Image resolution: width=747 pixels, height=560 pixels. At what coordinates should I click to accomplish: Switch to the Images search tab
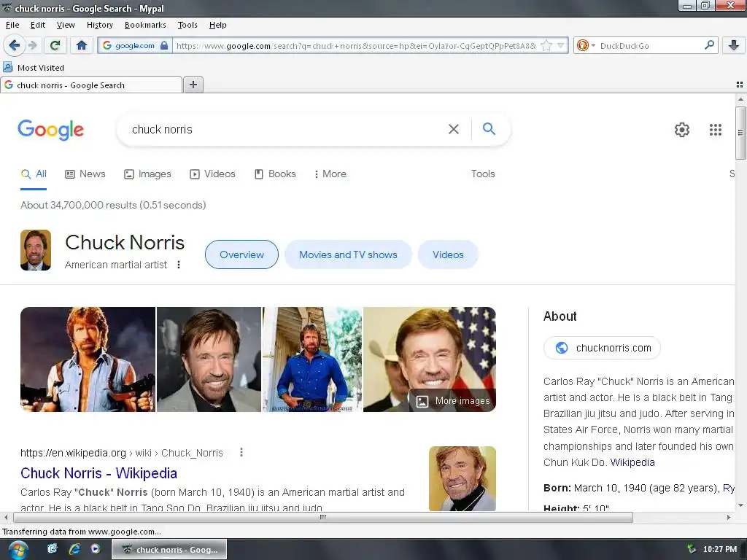[147, 174]
